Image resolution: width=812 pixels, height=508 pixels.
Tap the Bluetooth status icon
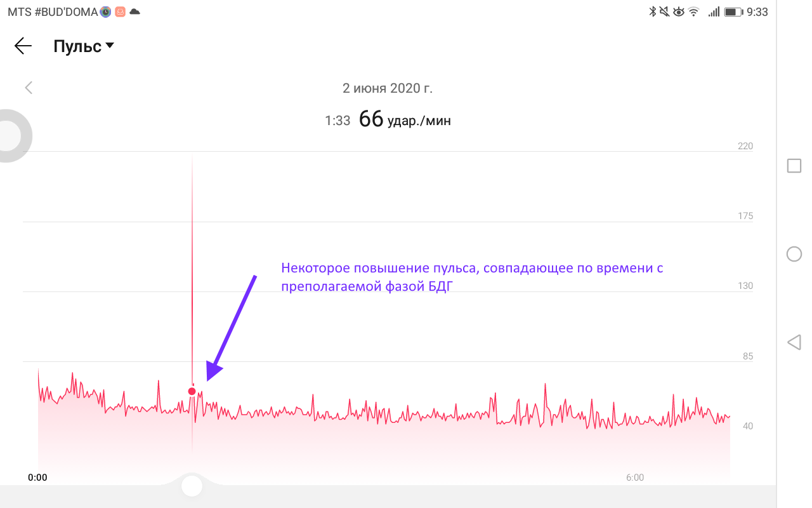click(652, 11)
